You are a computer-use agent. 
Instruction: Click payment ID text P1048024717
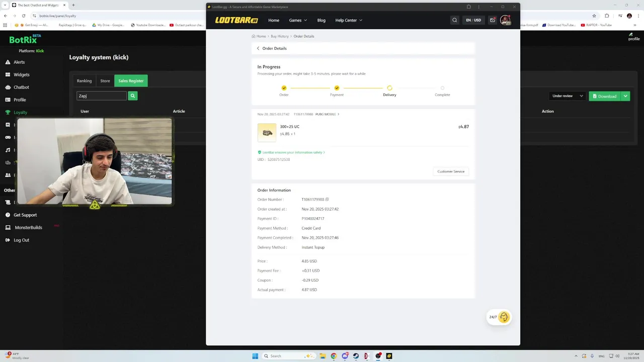tap(313, 219)
